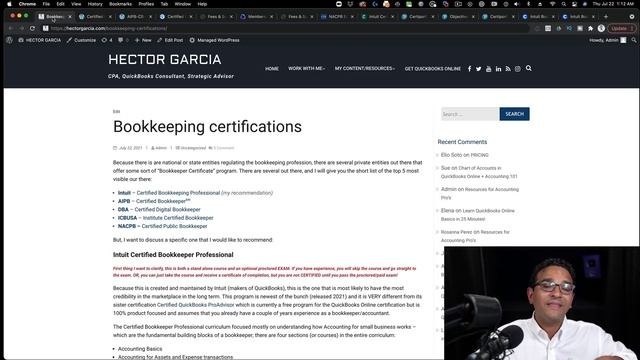640x360 pixels.
Task: Open Institute Certified Bookkeeper link
Action: coord(178,218)
